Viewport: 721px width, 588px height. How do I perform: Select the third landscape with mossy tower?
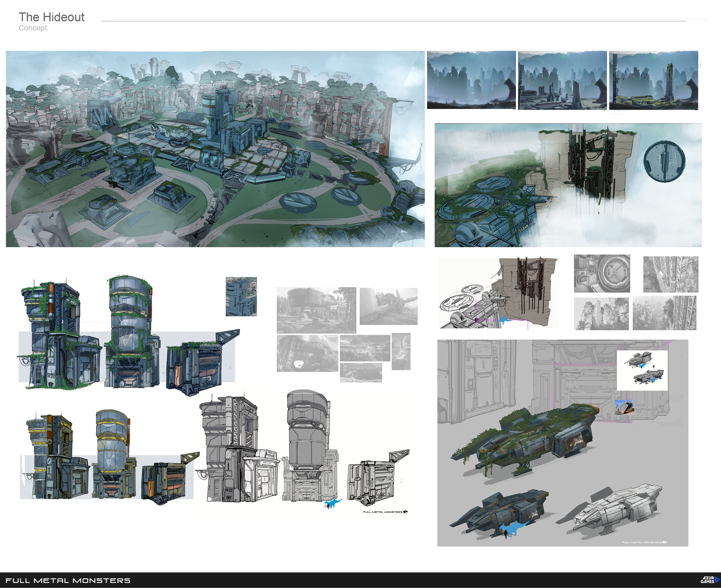(x=653, y=80)
